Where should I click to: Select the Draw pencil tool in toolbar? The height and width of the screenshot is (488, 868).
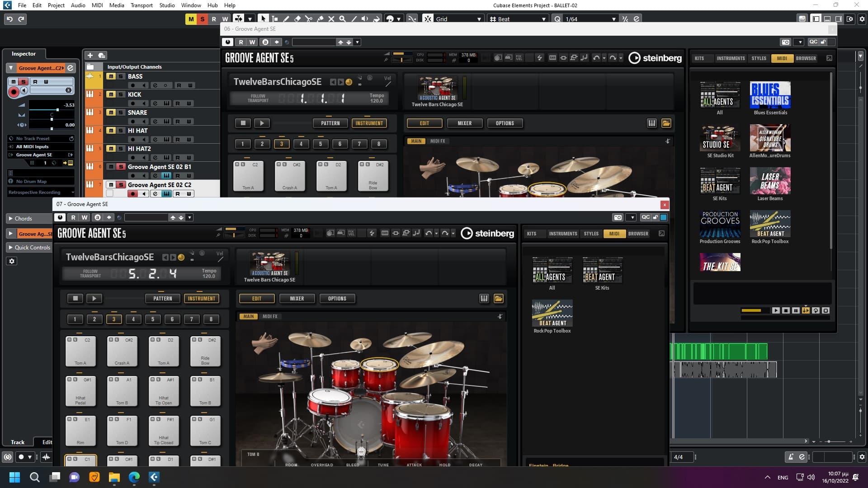[x=286, y=19]
